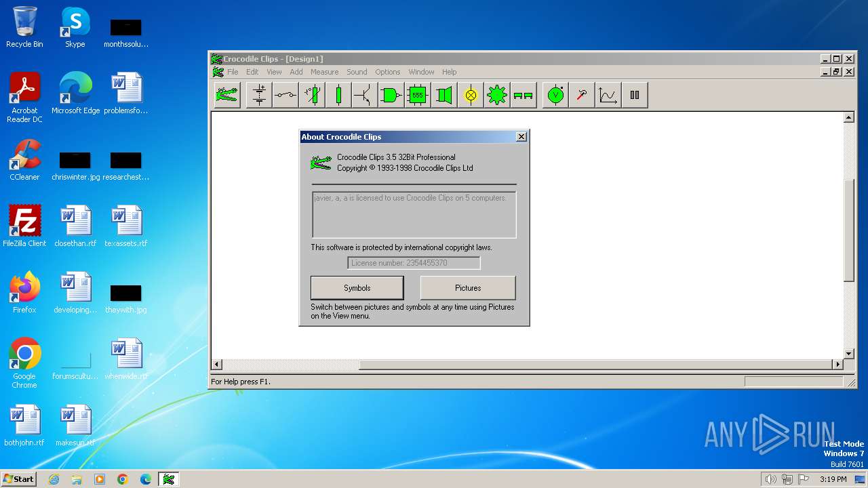Close the About Crocodile Clips dialog

[521, 137]
